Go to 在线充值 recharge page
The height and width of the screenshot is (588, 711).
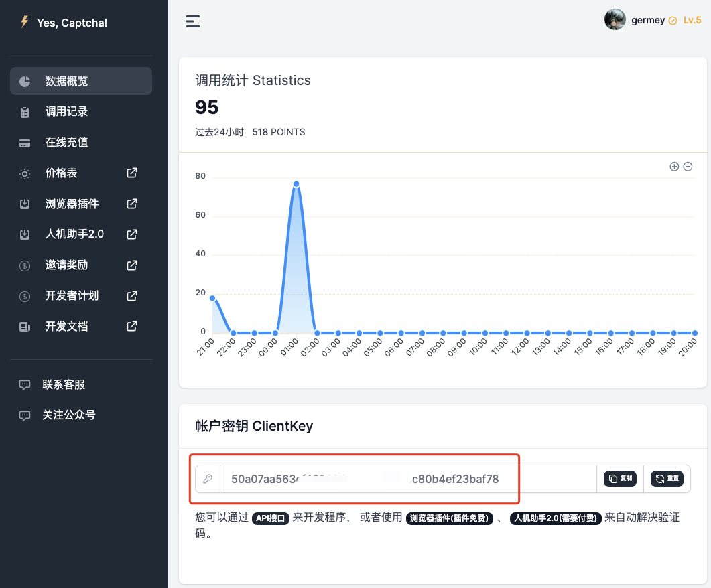(80, 143)
